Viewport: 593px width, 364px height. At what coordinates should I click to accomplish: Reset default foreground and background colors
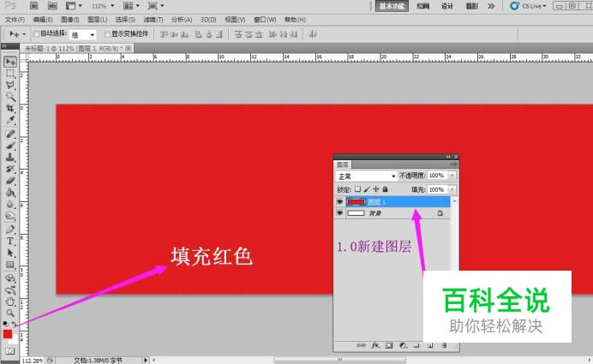5,324
